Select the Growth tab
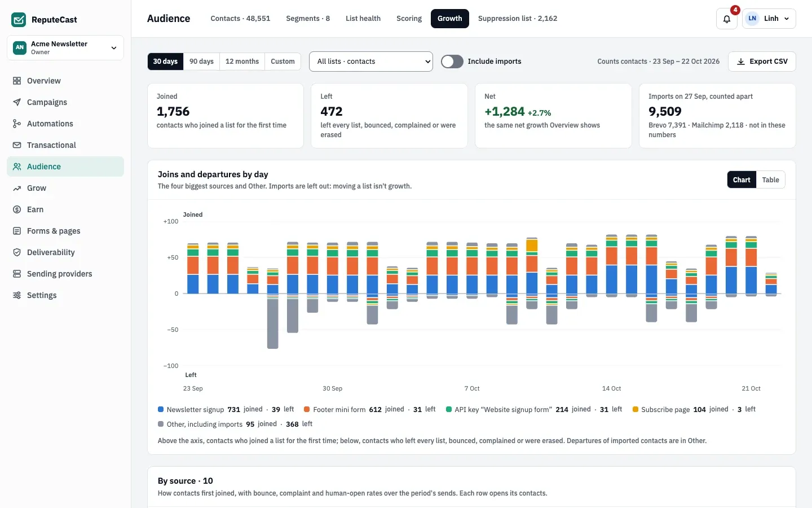 tap(450, 19)
